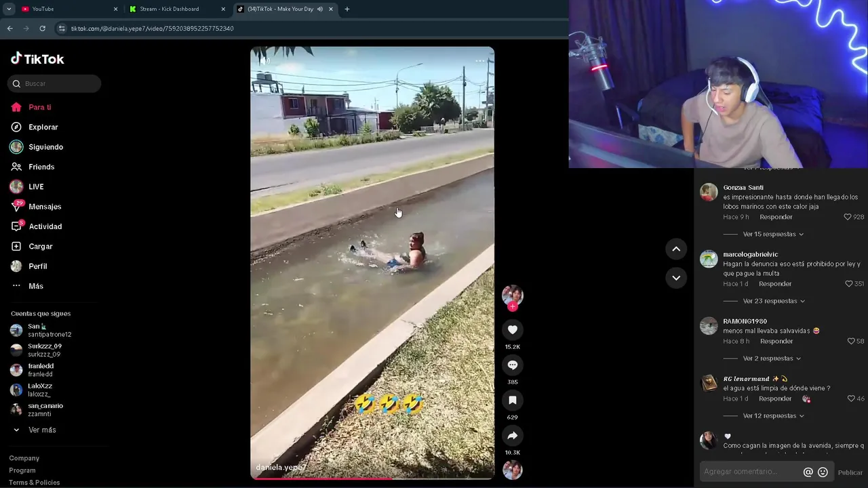Viewport: 868px width, 488px height.
Task: Open the Friends section
Action: pyautogui.click(x=33, y=167)
